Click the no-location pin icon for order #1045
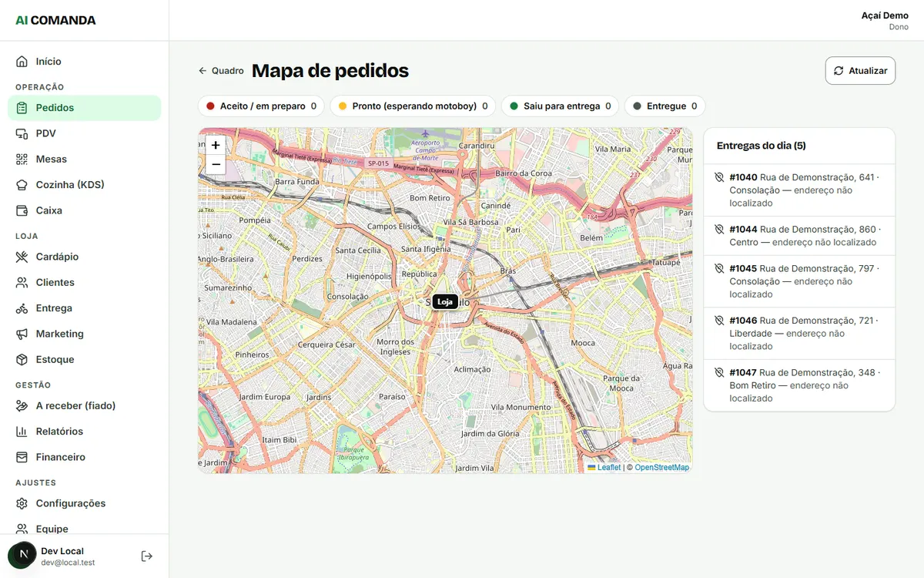 point(720,268)
